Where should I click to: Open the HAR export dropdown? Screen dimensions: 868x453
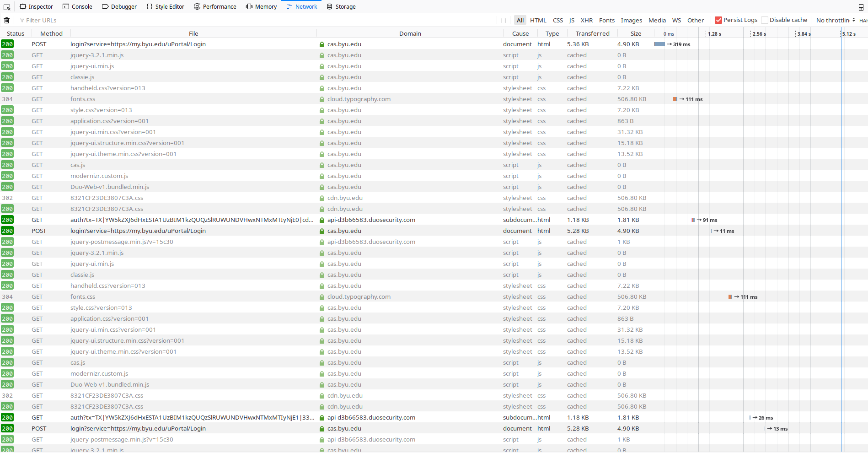tap(863, 20)
